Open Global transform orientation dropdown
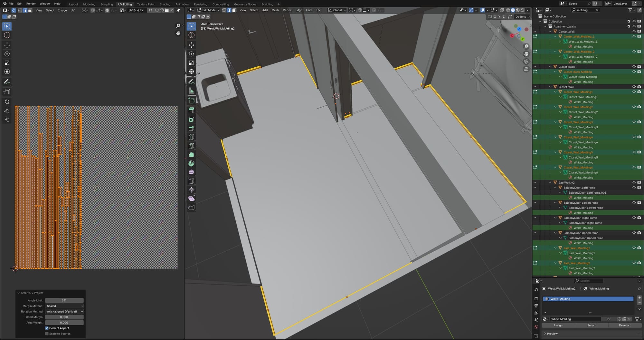644x340 pixels. coord(337,10)
